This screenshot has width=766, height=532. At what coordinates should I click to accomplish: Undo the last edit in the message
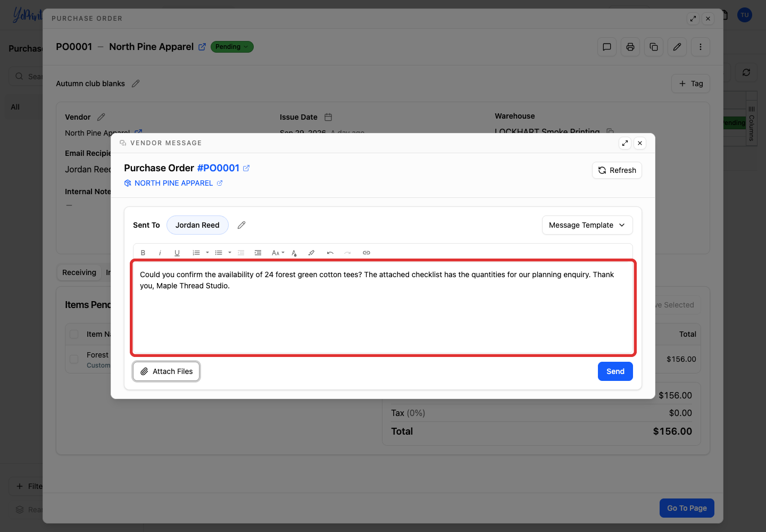point(330,253)
